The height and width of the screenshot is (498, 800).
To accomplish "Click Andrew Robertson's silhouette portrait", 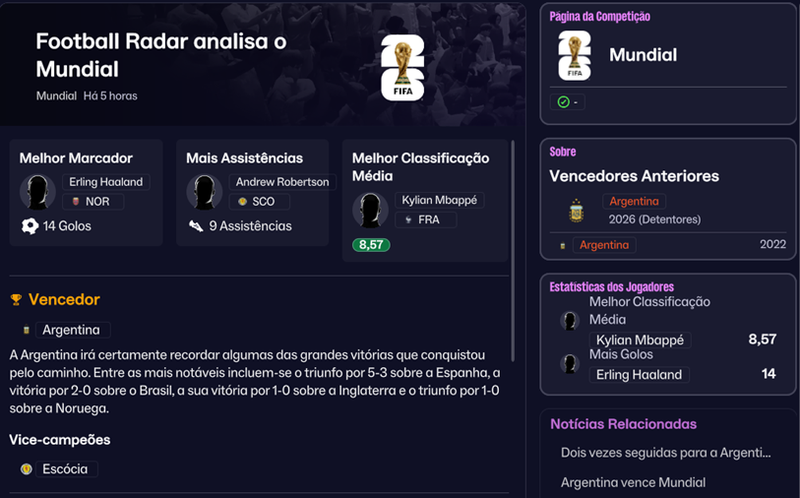I will coord(204,192).
